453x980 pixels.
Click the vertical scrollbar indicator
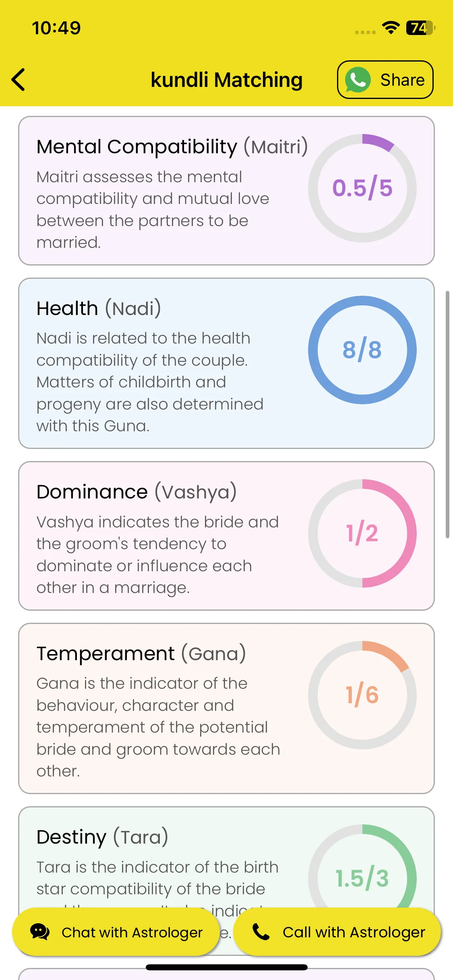point(447,414)
